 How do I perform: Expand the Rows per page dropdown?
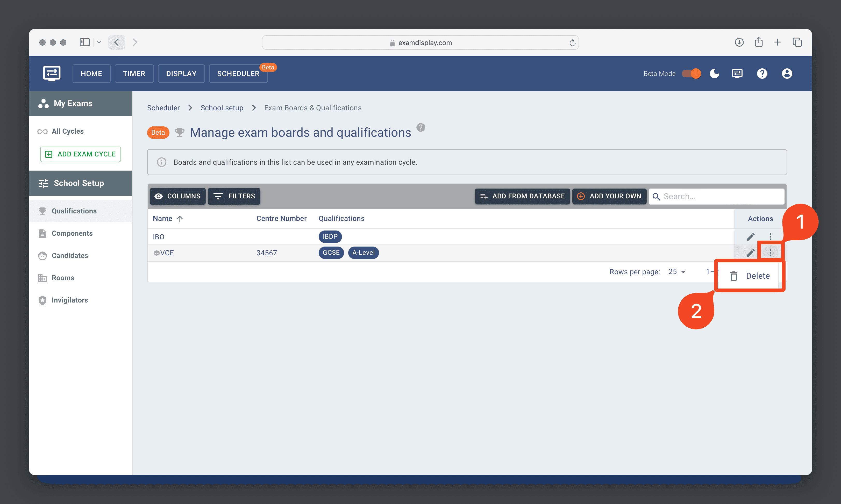677,275
